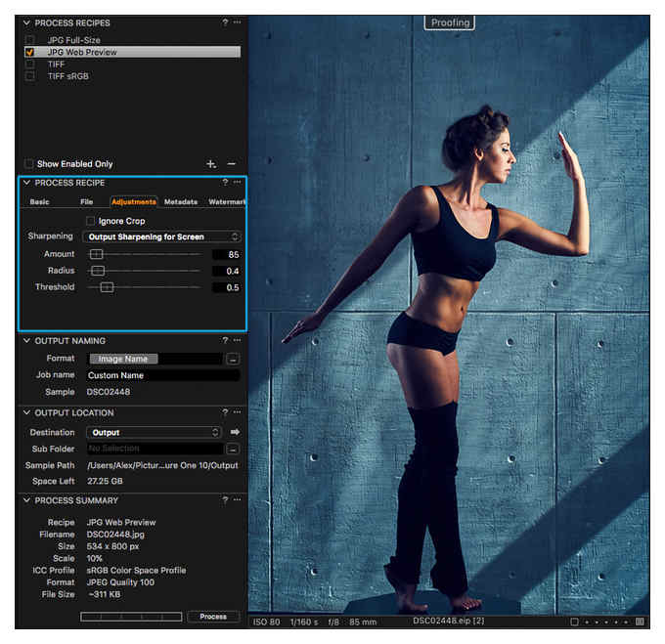Open Process Summary panel options menu
The image size is (665, 644).
(x=237, y=500)
